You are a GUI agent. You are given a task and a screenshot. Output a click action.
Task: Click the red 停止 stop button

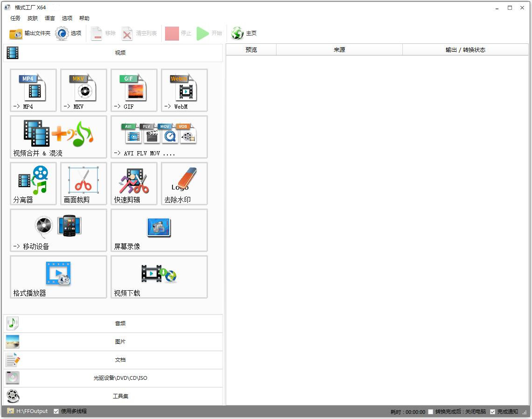[178, 33]
